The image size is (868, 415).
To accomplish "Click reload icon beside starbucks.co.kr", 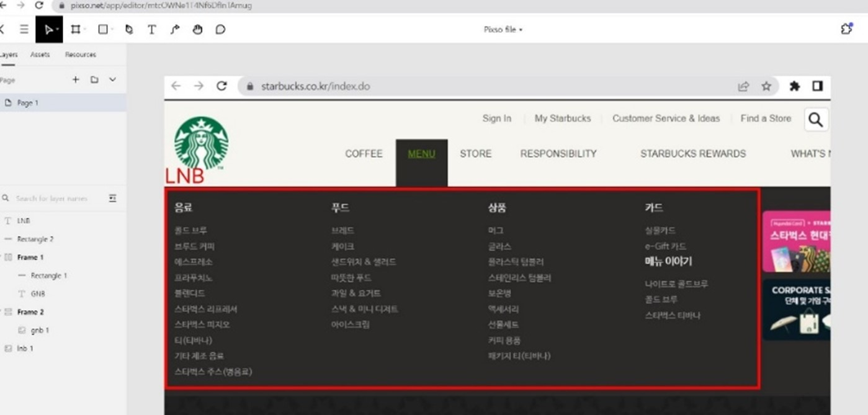I will click(x=221, y=86).
